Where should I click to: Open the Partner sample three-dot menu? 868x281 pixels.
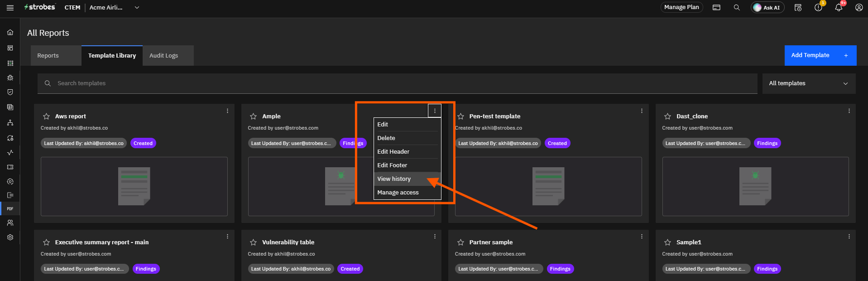(x=642, y=237)
